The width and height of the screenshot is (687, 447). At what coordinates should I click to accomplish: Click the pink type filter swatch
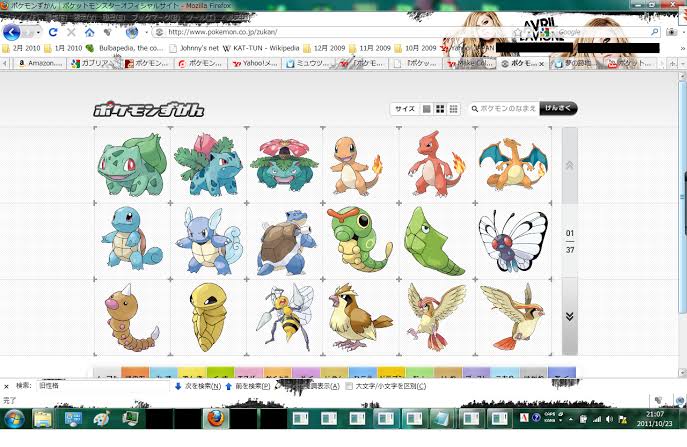coord(249,372)
